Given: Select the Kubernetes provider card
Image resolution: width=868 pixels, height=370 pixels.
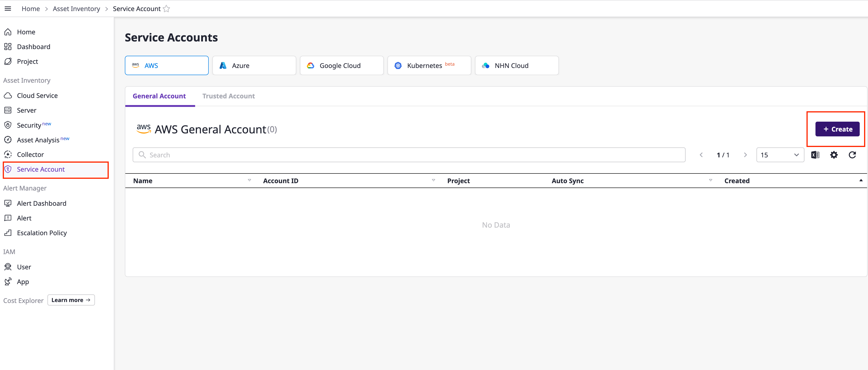Looking at the screenshot, I should pyautogui.click(x=429, y=65).
